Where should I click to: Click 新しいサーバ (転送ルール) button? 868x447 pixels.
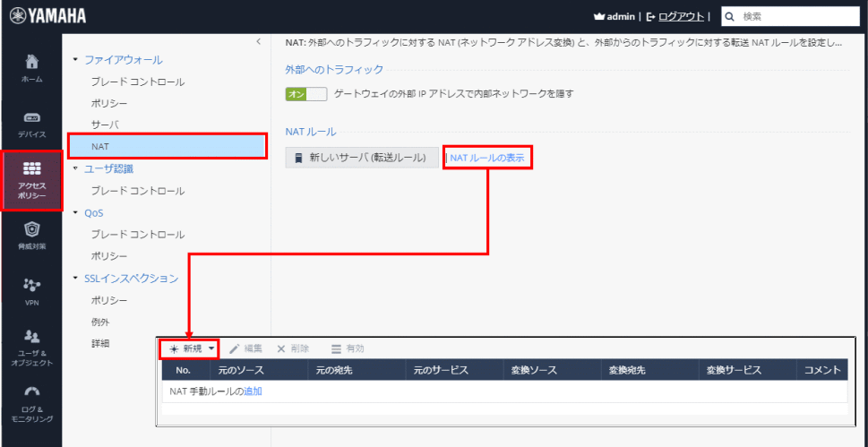tap(362, 158)
